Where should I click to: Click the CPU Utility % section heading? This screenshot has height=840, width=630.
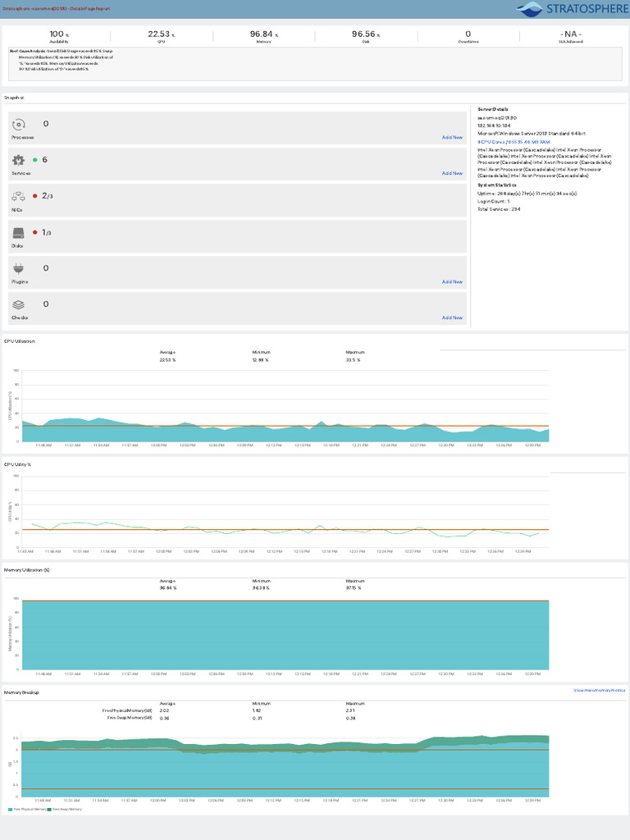point(18,464)
